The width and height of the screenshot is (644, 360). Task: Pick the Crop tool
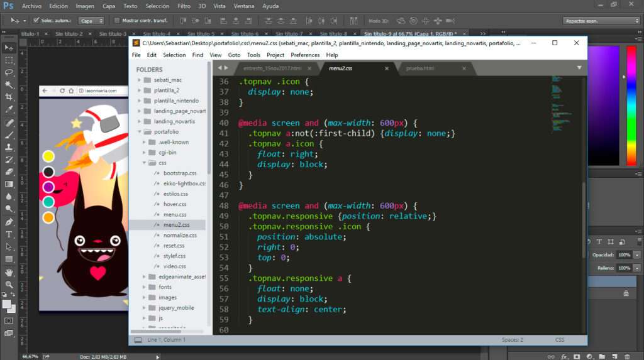tap(9, 97)
